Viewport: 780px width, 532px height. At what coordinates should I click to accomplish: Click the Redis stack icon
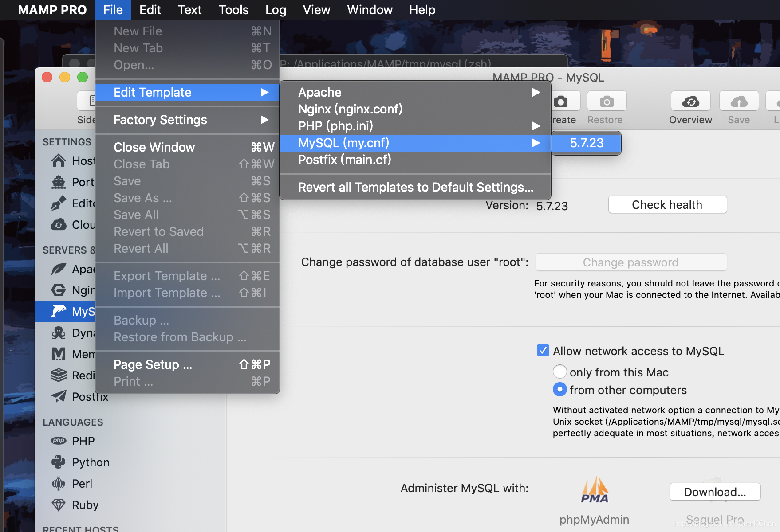pos(59,375)
